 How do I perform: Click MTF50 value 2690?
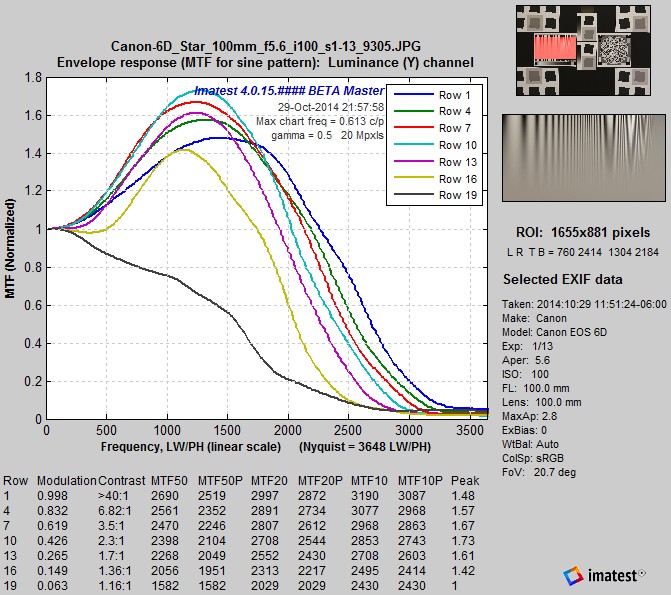point(165,496)
